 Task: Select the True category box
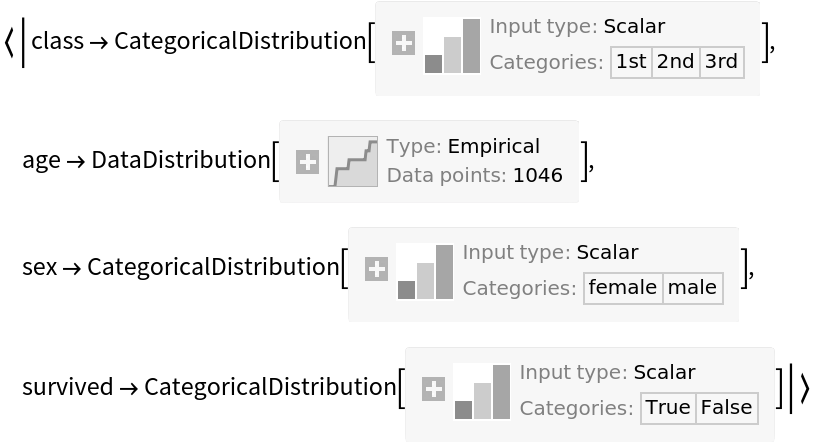click(668, 408)
